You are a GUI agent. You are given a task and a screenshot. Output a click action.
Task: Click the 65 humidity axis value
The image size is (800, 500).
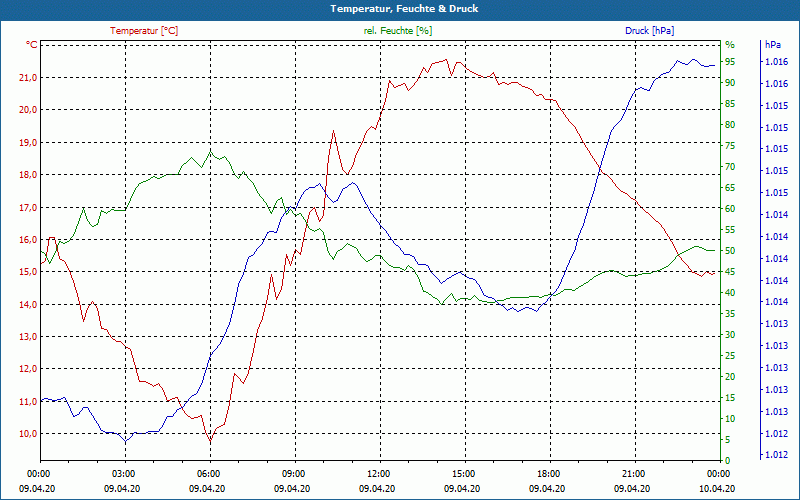[x=730, y=188]
